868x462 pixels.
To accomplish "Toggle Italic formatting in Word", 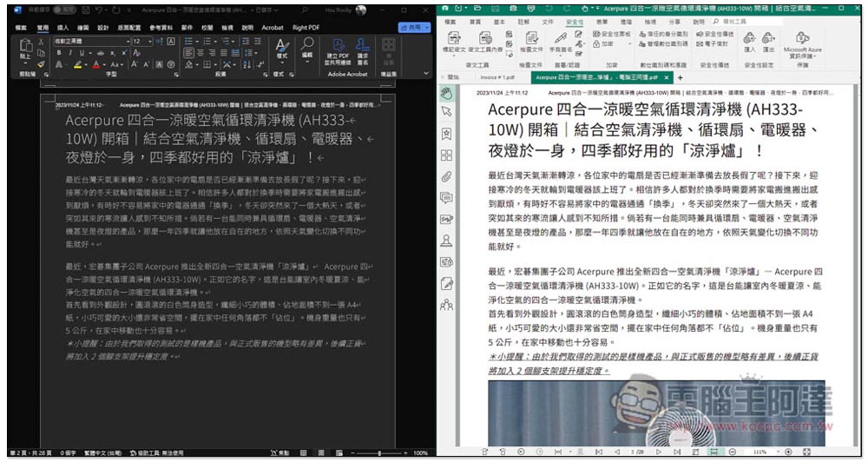I will [x=69, y=53].
